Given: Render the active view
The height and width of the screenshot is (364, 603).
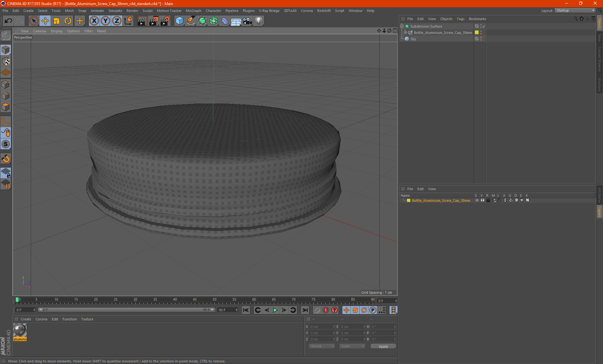Looking at the screenshot, I should (142, 21).
